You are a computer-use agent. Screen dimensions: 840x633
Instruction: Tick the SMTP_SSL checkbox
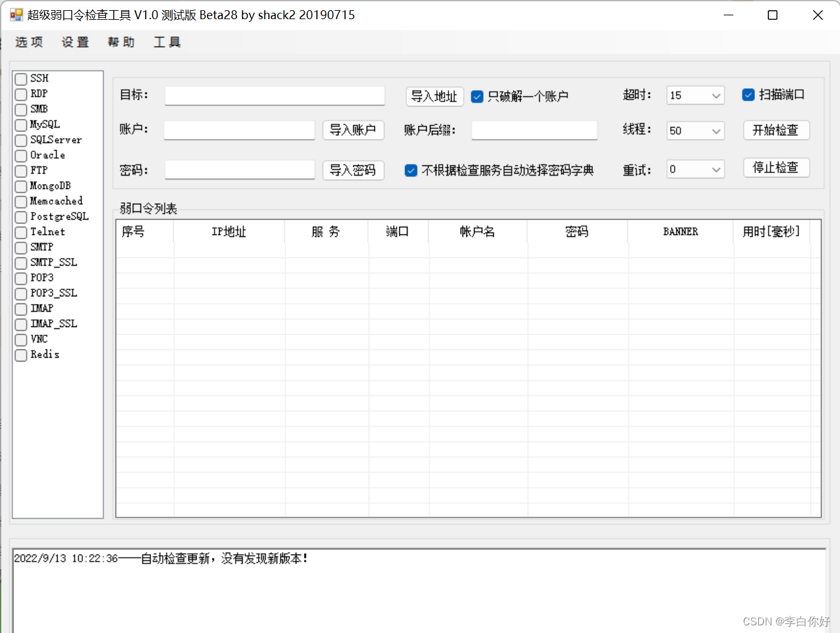pyautogui.click(x=21, y=263)
